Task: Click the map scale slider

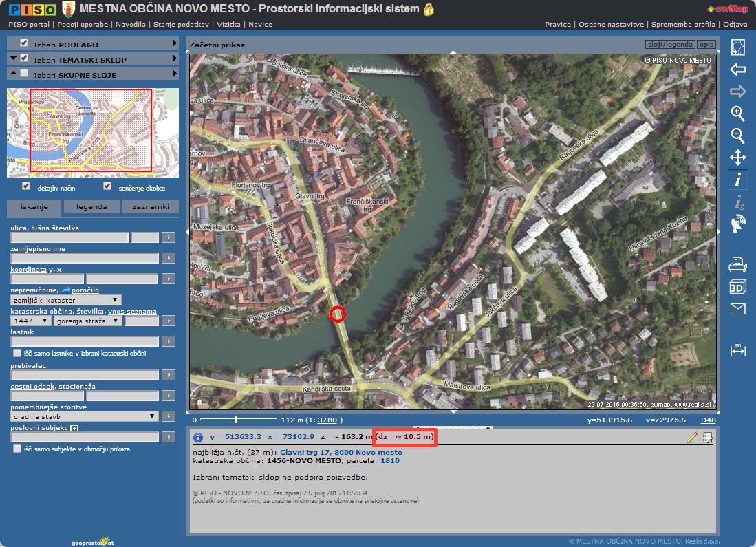Action: point(236,419)
